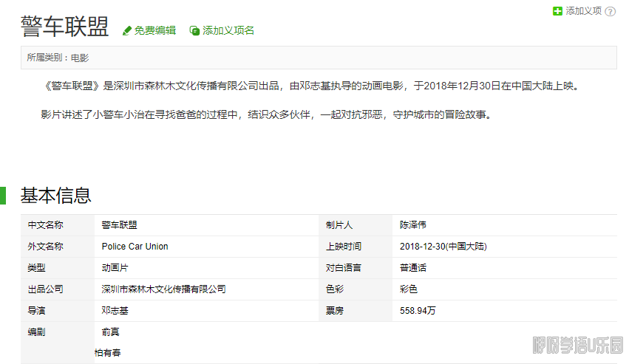The image size is (629, 364).
Task: Select the page title 警车联盟
Action: [64, 27]
